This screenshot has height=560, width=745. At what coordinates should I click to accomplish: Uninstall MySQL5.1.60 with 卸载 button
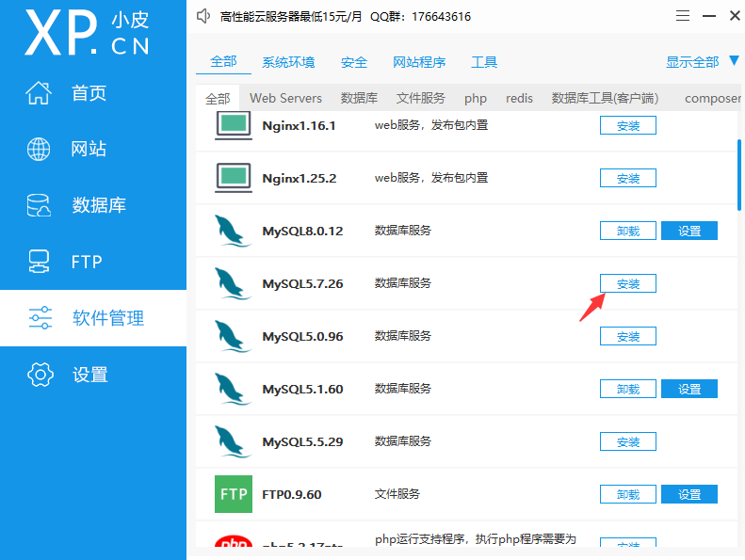pyautogui.click(x=628, y=389)
